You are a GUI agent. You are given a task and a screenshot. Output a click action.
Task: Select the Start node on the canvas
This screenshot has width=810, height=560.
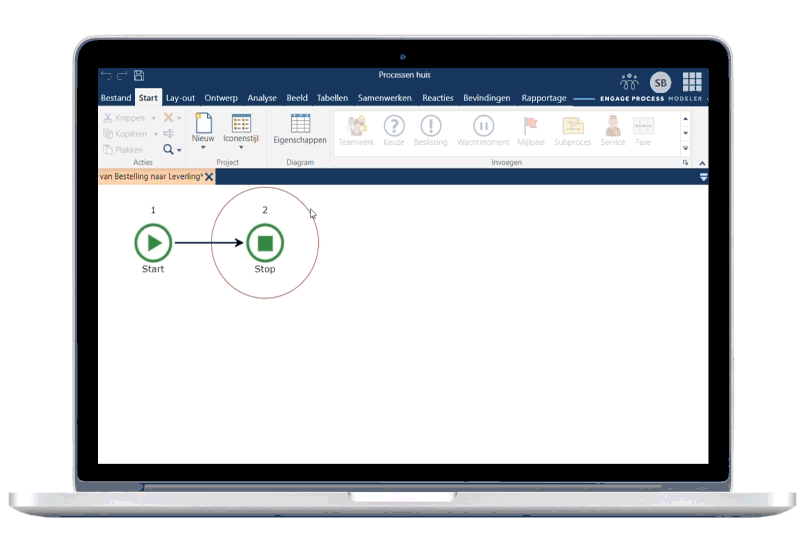[x=153, y=243]
